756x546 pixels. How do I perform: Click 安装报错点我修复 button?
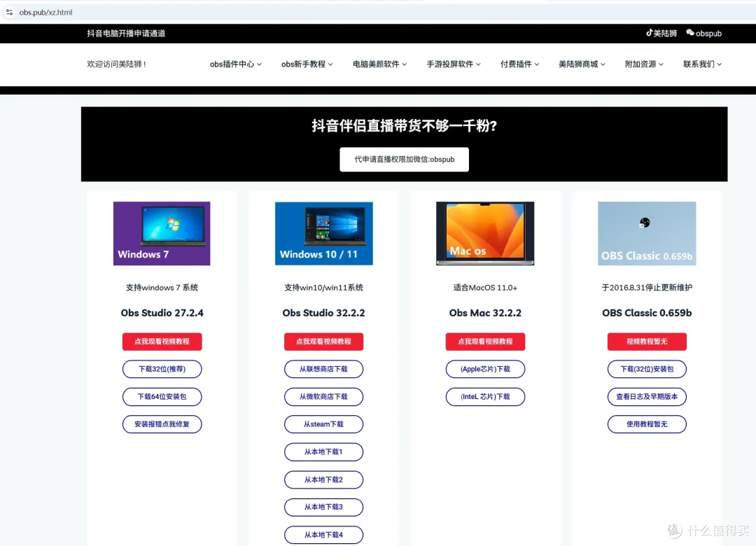click(162, 424)
